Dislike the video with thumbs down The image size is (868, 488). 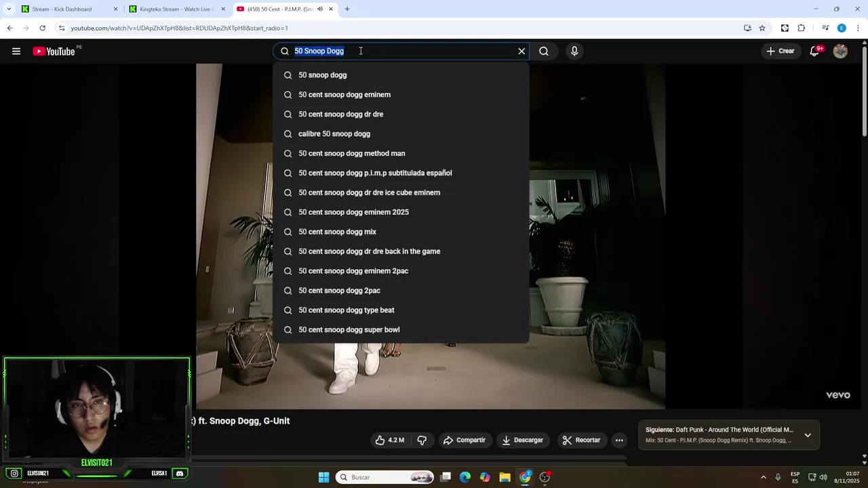422,441
